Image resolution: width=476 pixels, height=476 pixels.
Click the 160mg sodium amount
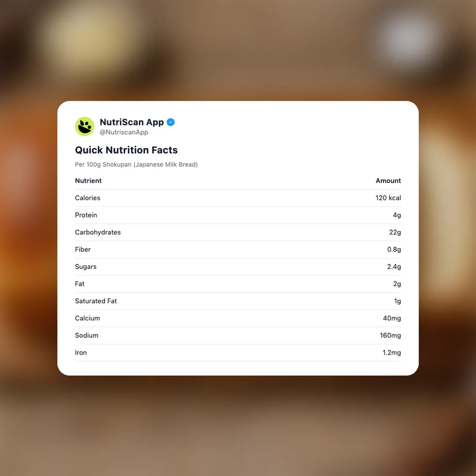click(x=390, y=335)
